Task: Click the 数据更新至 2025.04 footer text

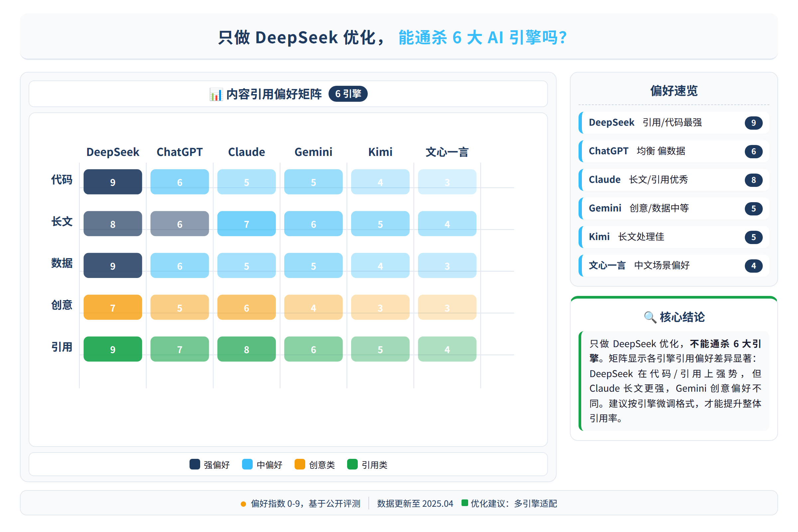Action: pos(415,503)
